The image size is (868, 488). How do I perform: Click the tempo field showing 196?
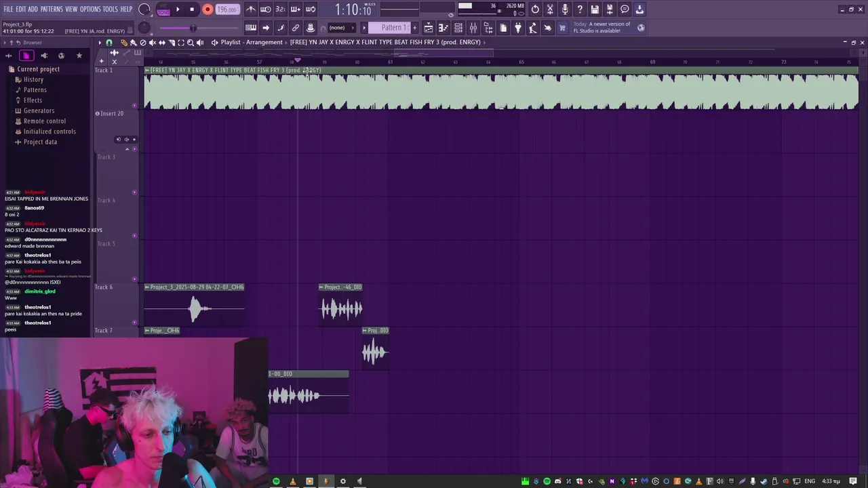[x=227, y=9]
